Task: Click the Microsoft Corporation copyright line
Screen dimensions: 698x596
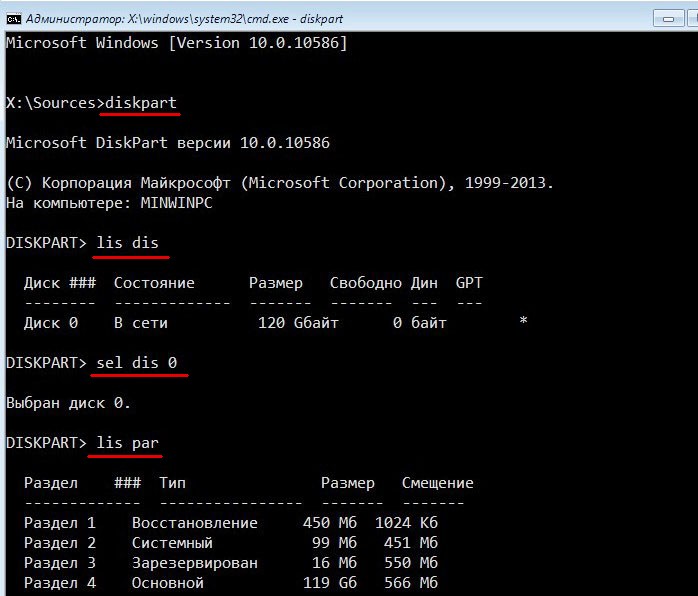Action: coord(280,183)
